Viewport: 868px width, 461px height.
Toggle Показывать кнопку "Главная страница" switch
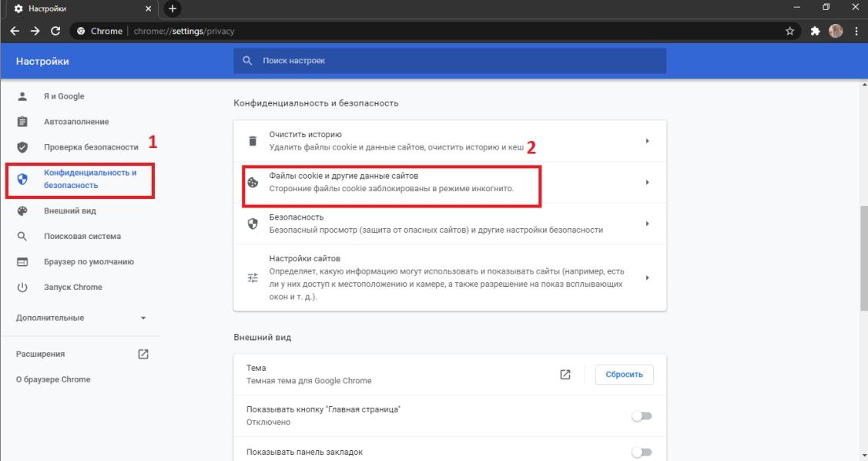642,416
